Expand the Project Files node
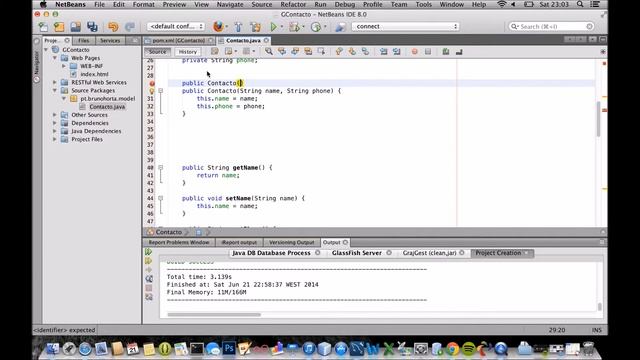640x360 pixels. pos(55,140)
